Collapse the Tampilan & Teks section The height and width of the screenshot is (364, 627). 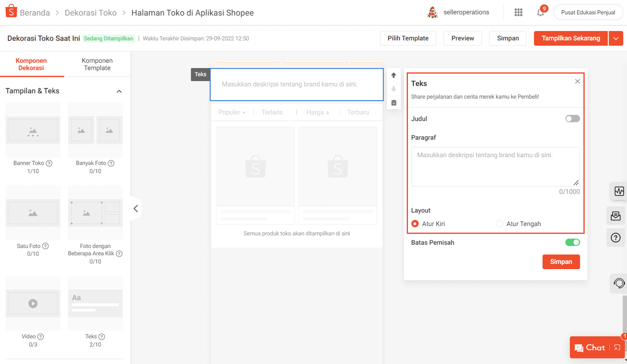pos(119,91)
